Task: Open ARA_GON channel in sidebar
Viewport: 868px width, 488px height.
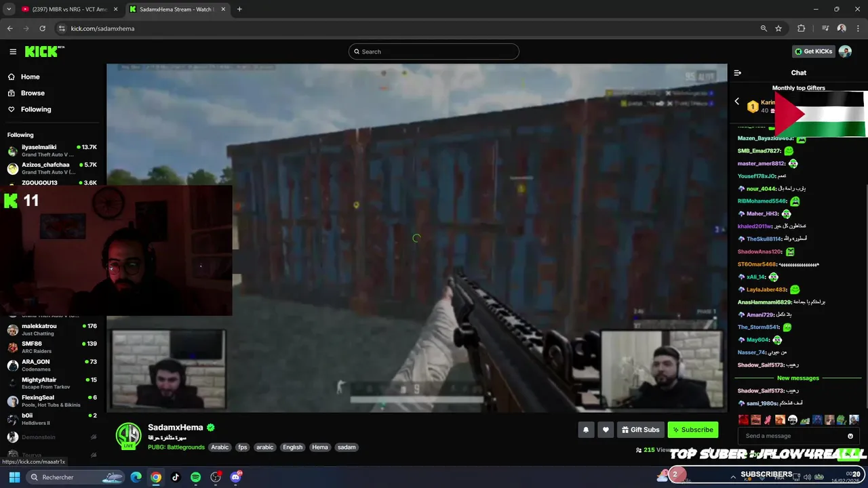Action: [x=52, y=365]
